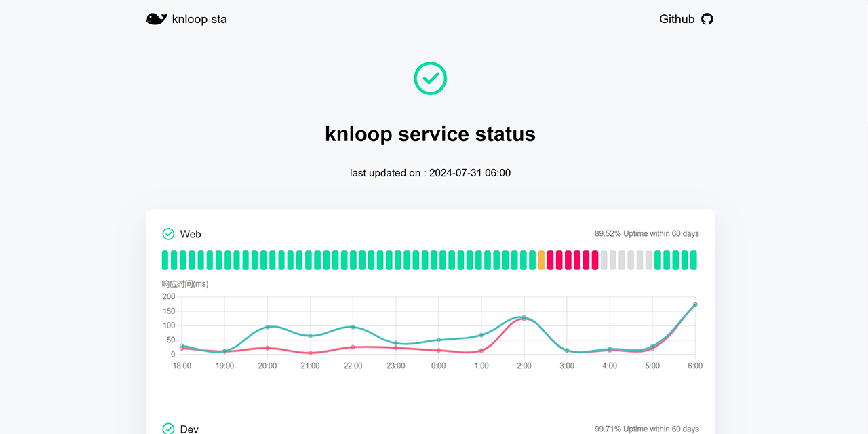Click the last updated timestamp text
Viewport: 868px width, 434px height.
430,172
